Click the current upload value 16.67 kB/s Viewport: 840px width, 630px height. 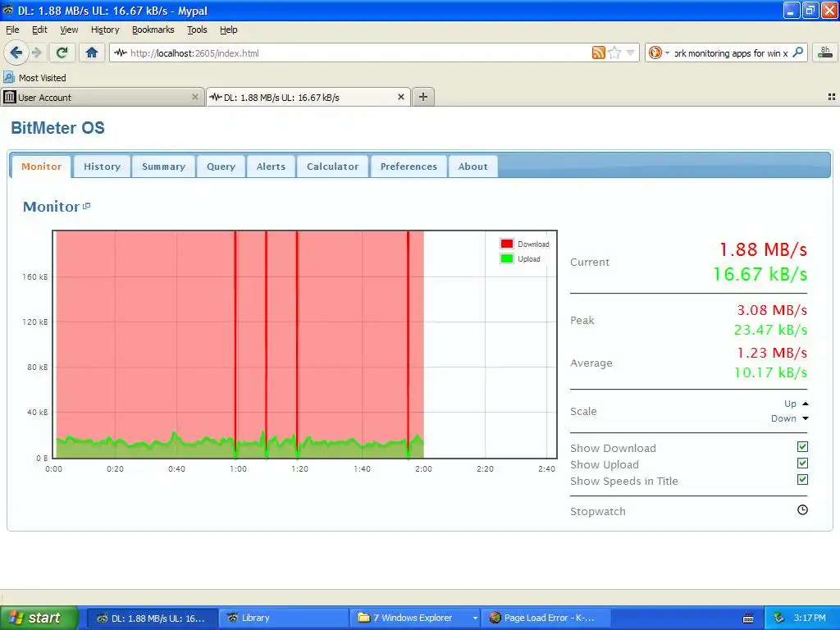(760, 274)
